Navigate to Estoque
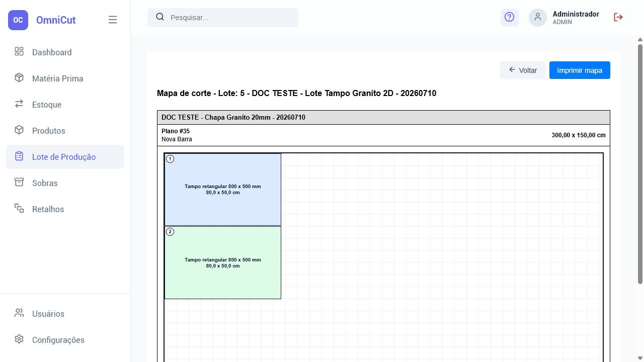This screenshot has width=644, height=362. 65,105
